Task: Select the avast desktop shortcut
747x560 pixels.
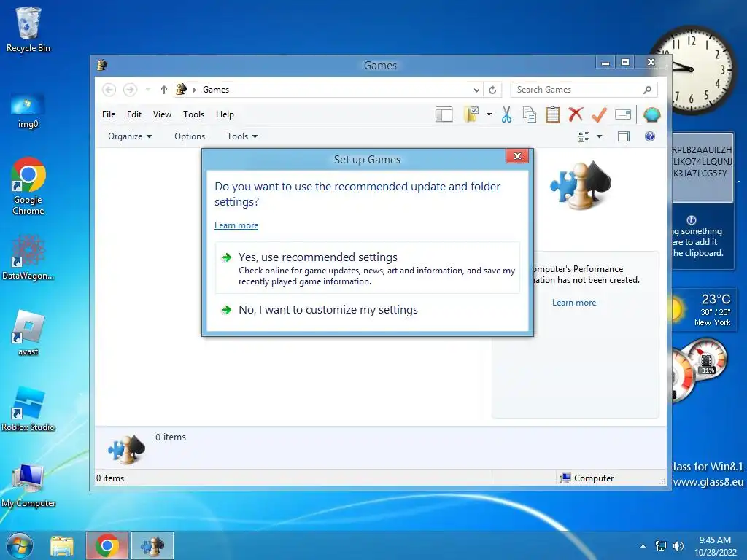Action: point(28,332)
